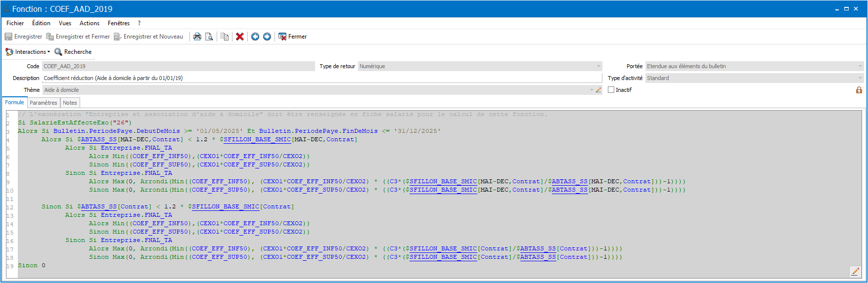Open the ? help menu
The image size is (868, 283).
pos(139,23)
